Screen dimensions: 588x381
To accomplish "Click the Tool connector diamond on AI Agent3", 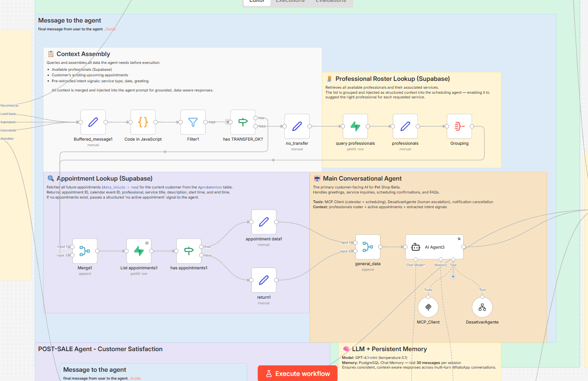I will (453, 260).
